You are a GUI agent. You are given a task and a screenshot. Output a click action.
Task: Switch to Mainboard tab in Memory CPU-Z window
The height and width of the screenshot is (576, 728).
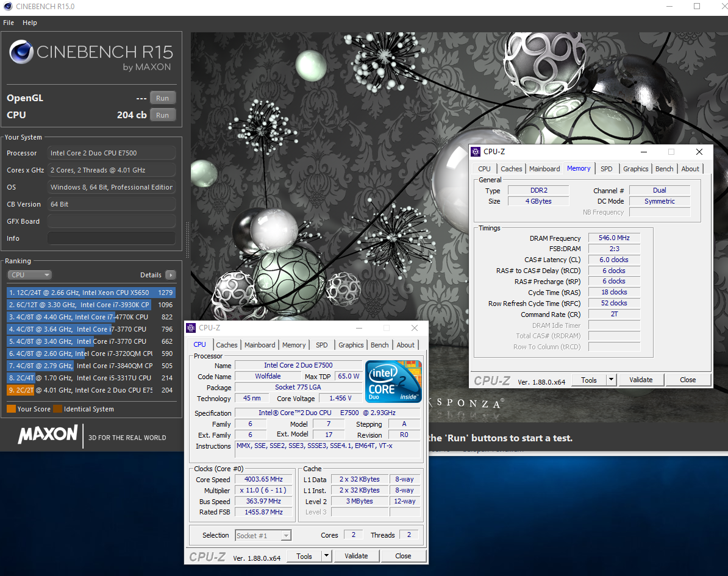point(544,169)
